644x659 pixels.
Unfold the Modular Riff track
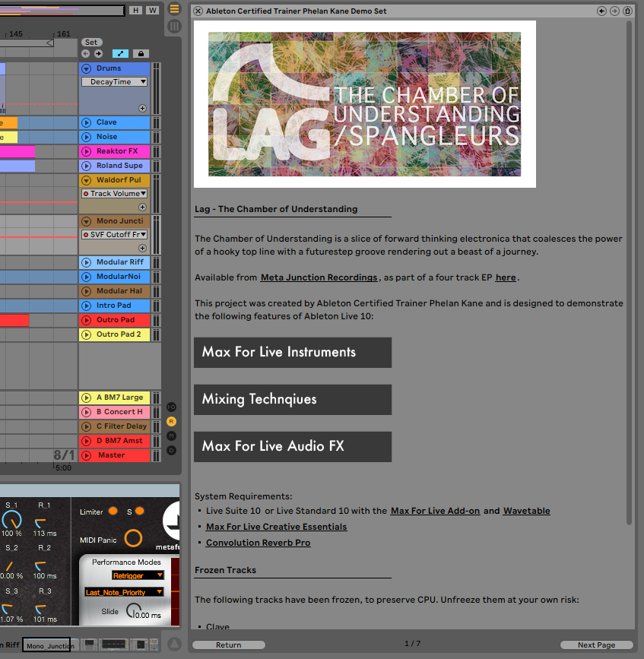coord(87,263)
